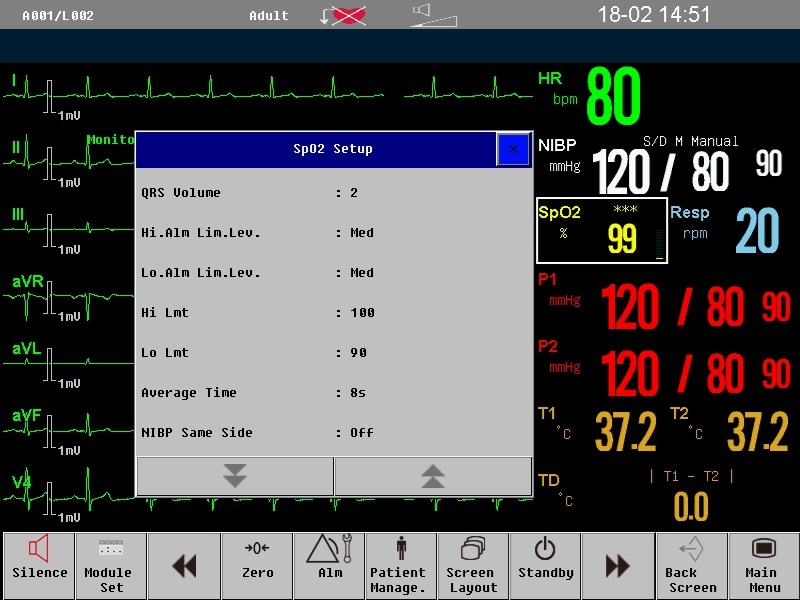Go to Back Screen
This screenshot has height=600, width=800.
tap(692, 565)
